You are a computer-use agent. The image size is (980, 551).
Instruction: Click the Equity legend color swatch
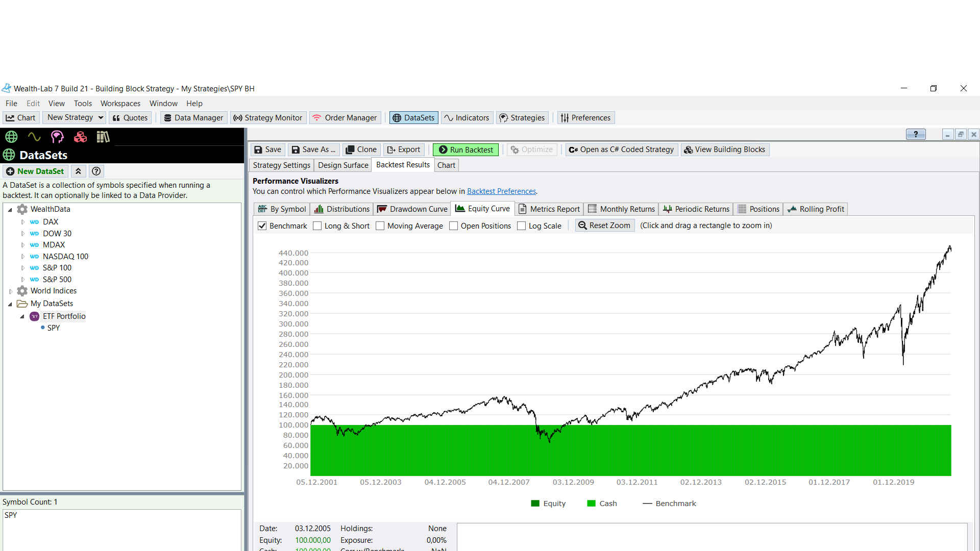pos(535,504)
